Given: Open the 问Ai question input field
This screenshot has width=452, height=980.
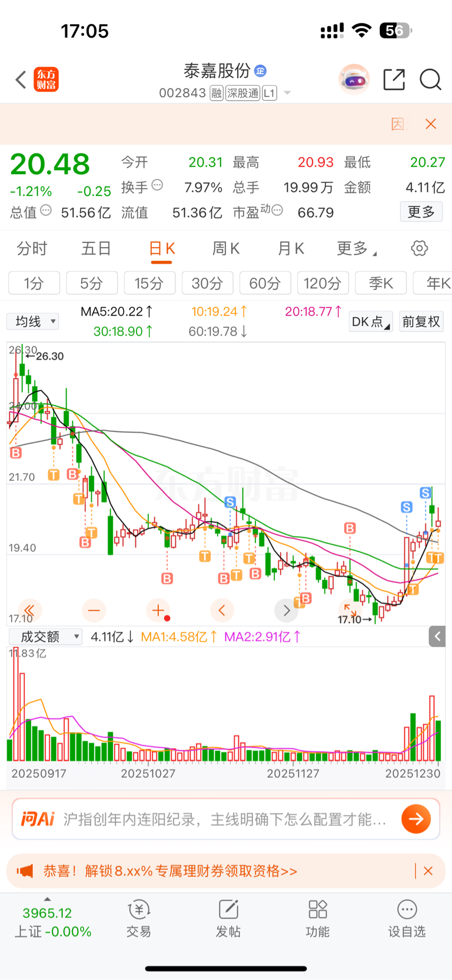Looking at the screenshot, I should tap(226, 819).
